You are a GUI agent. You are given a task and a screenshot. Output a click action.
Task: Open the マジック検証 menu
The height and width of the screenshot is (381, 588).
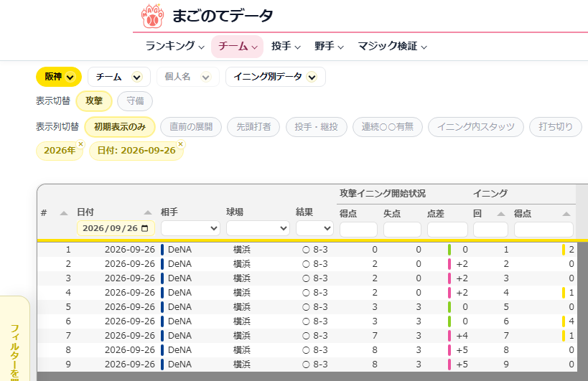pyautogui.click(x=392, y=47)
